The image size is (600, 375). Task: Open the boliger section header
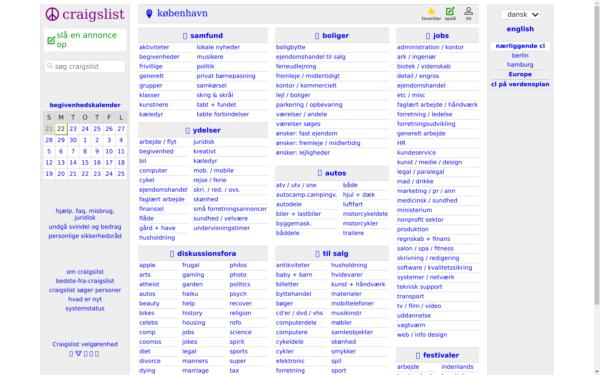[x=332, y=36]
